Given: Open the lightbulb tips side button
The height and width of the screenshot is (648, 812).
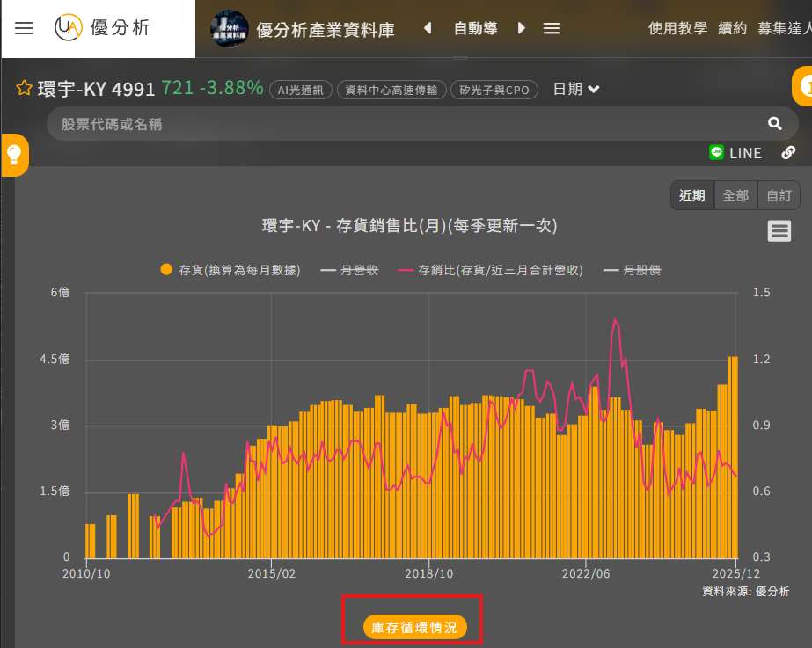Looking at the screenshot, I should click(x=14, y=156).
